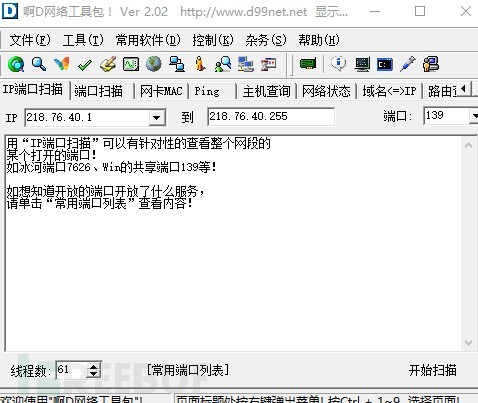
Task: Click the yellow brush cleanup icon
Action: coord(108,64)
